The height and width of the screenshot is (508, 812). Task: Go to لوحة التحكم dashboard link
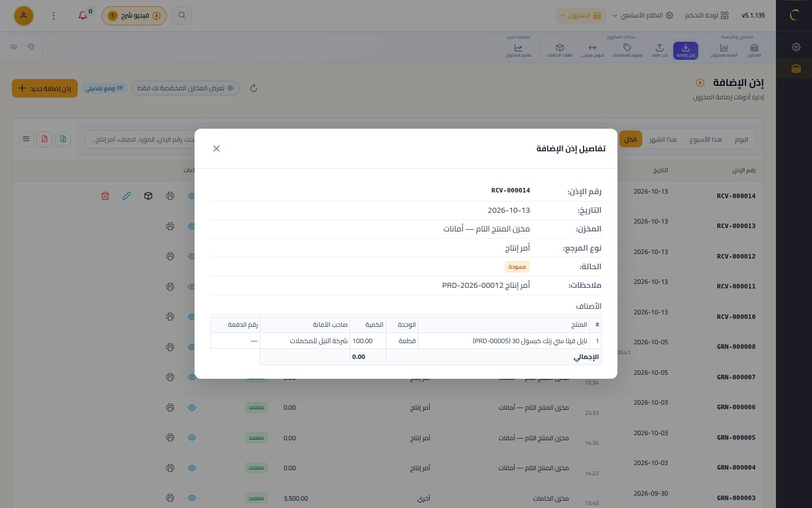(x=707, y=15)
